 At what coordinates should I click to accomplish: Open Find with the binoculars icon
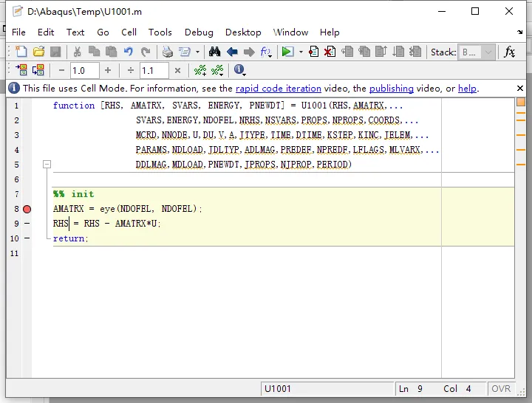214,52
